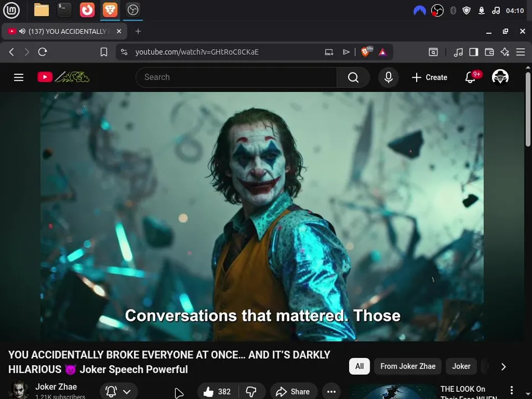Open THE LOOK On recommended video thumbnail

(392, 392)
